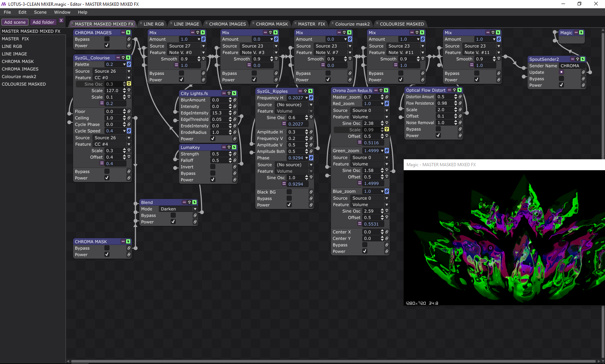The width and height of the screenshot is (605, 364).
Task: Click the link icon beside Master_zoom
Action: tap(387, 97)
